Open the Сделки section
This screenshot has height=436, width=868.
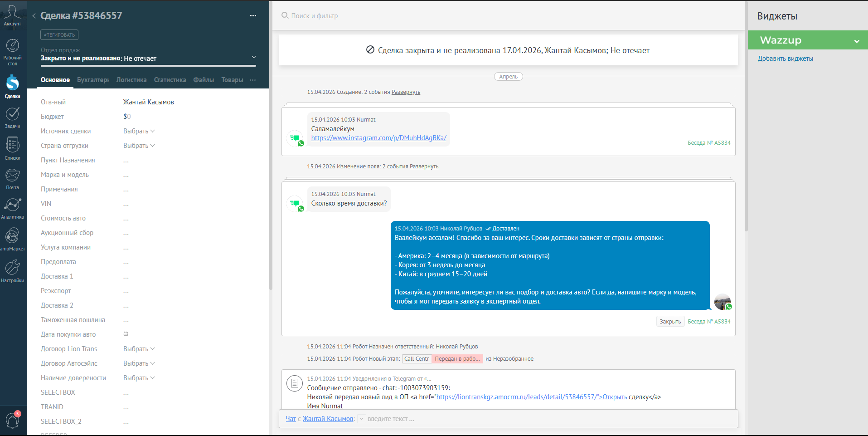pyautogui.click(x=12, y=86)
